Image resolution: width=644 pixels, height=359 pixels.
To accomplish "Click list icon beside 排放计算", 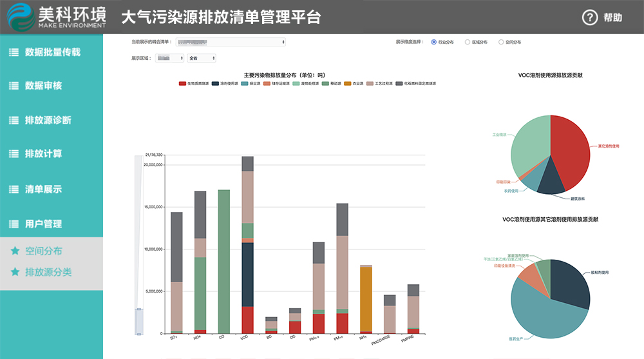I will [x=14, y=154].
